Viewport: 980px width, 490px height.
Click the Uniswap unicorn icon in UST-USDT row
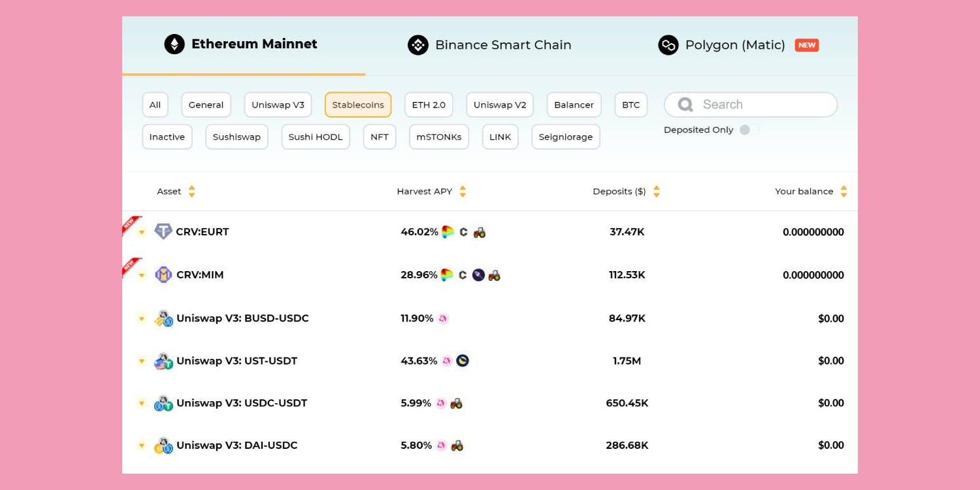(447, 361)
